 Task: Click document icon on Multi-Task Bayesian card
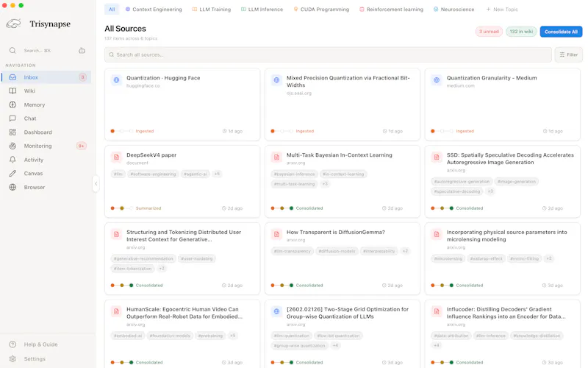(x=277, y=157)
